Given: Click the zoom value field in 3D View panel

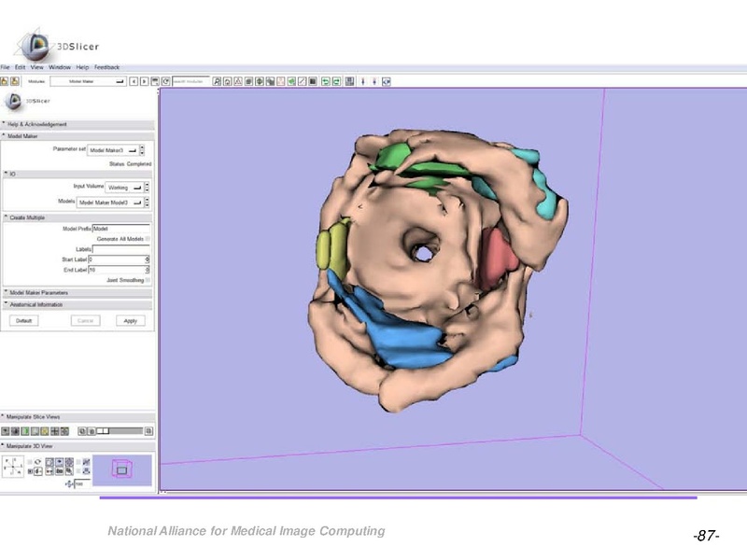Looking at the screenshot, I should [82, 484].
